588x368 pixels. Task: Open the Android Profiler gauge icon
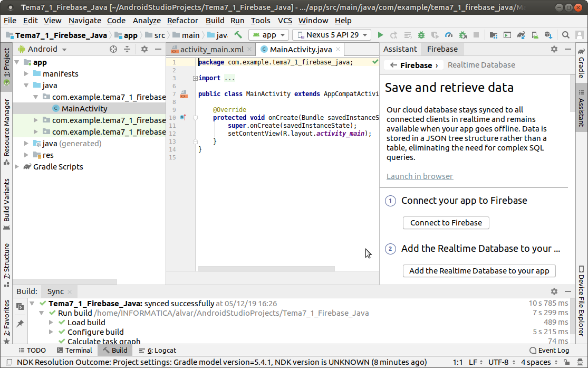point(449,35)
